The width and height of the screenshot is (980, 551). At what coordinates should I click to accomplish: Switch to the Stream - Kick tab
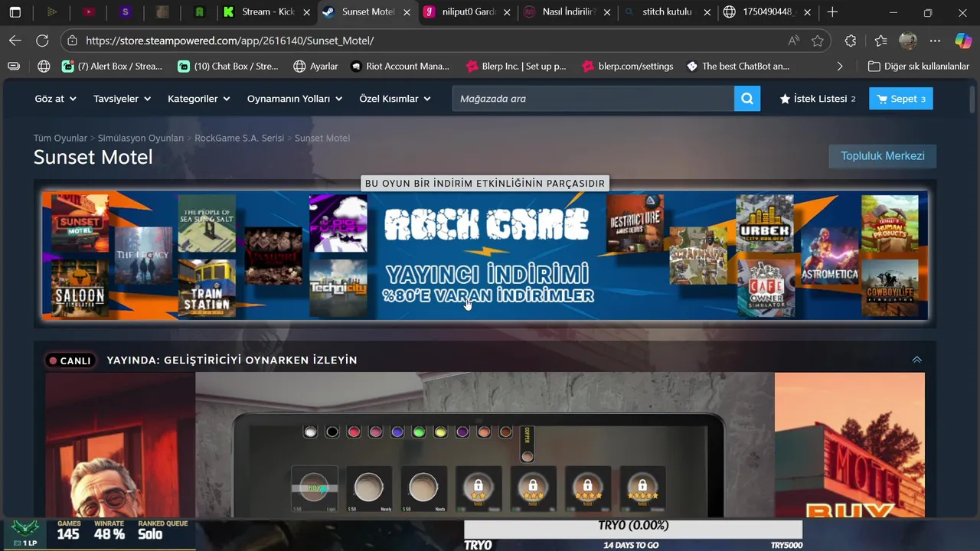click(266, 12)
